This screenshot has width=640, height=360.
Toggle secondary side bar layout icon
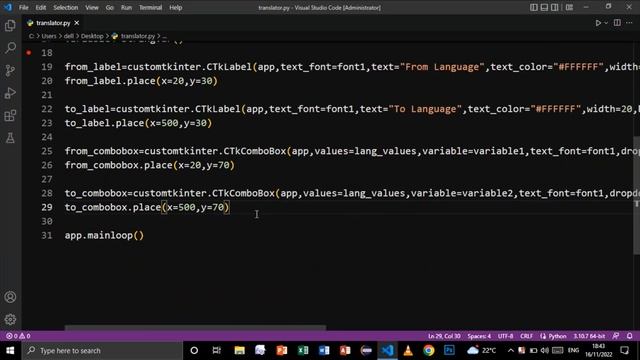[x=555, y=7]
